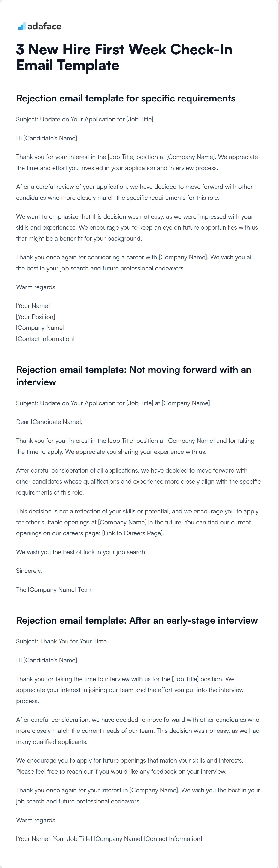Viewport: 279px width, 868px height.
Task: Click first template subject line text
Action: coord(85,119)
